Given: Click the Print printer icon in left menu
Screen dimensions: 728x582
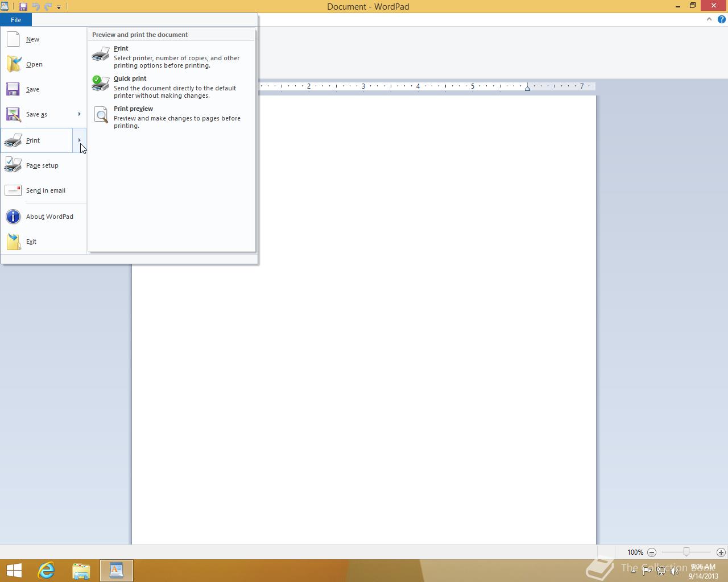Looking at the screenshot, I should (13, 140).
